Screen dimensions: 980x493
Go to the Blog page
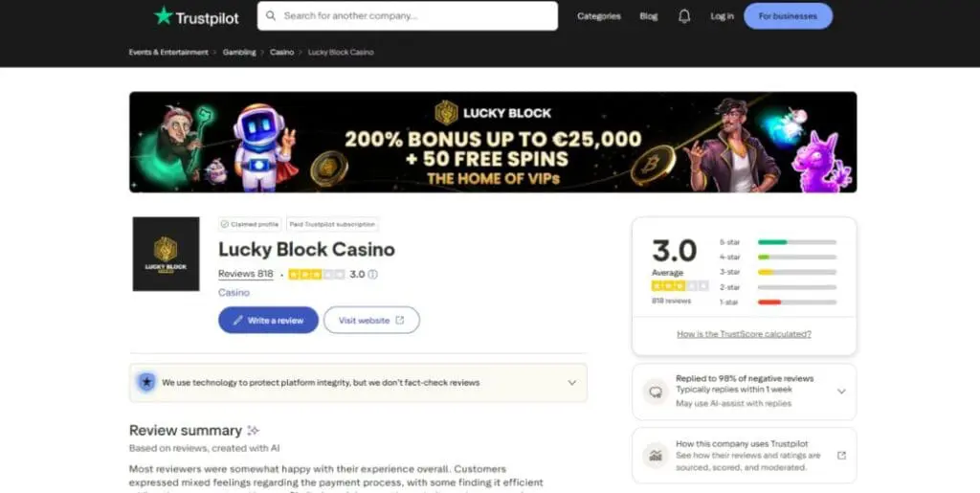649,16
